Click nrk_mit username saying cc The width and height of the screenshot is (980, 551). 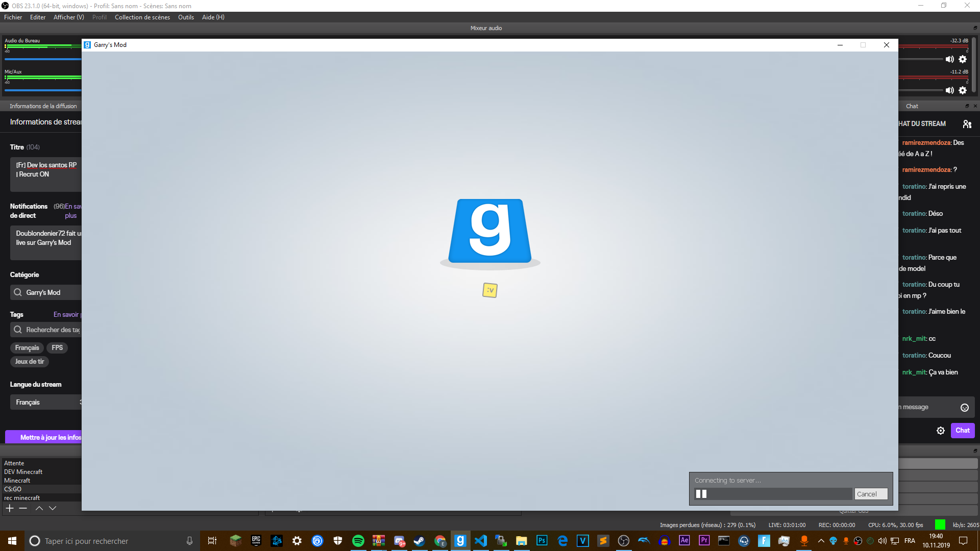pyautogui.click(x=914, y=339)
